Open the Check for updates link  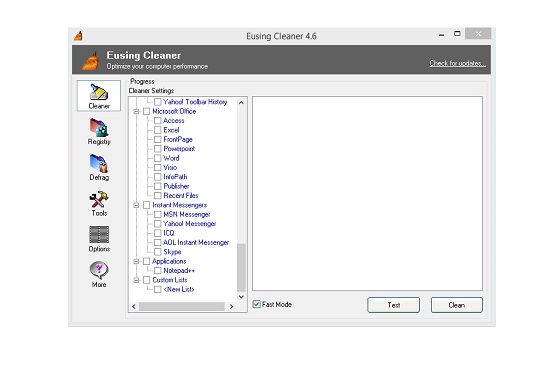(458, 63)
